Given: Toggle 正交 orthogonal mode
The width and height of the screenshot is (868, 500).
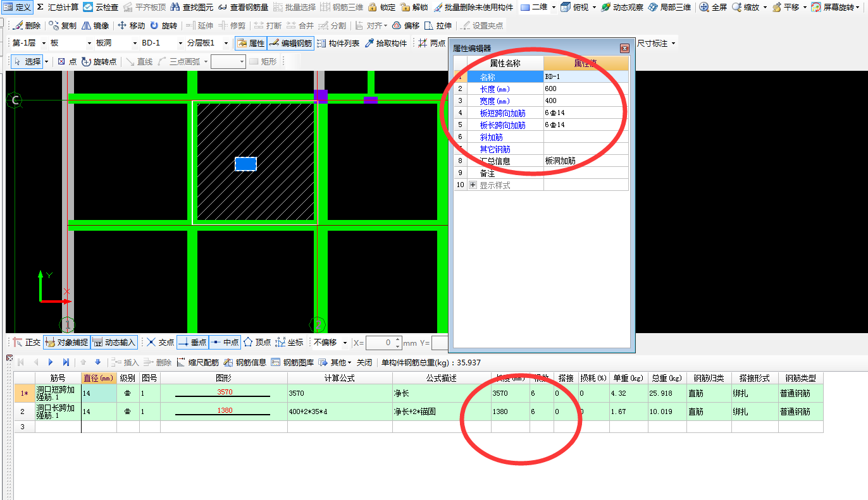Looking at the screenshot, I should point(27,342).
